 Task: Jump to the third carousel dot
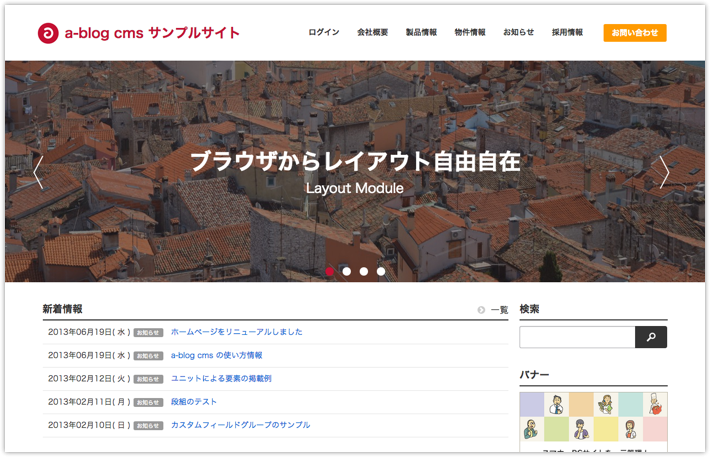[364, 271]
